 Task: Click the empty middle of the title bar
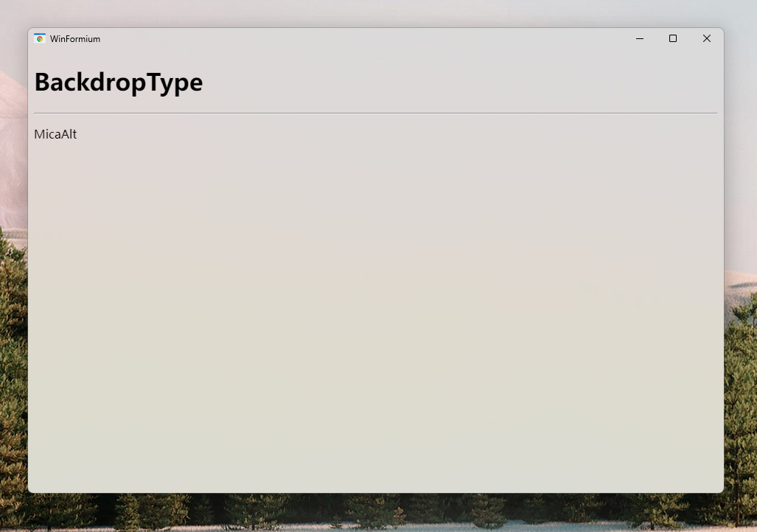pos(369,38)
